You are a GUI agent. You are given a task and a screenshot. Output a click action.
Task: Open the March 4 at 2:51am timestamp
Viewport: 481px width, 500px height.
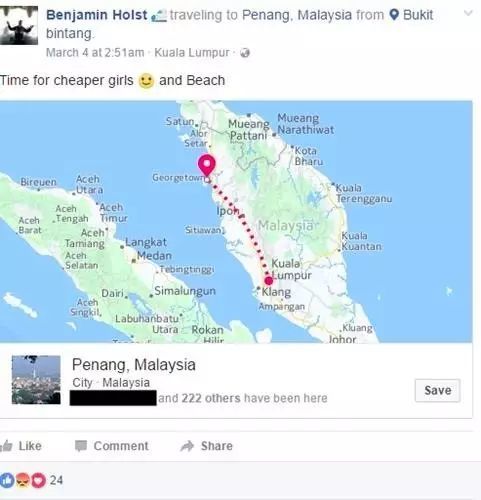coord(95,52)
